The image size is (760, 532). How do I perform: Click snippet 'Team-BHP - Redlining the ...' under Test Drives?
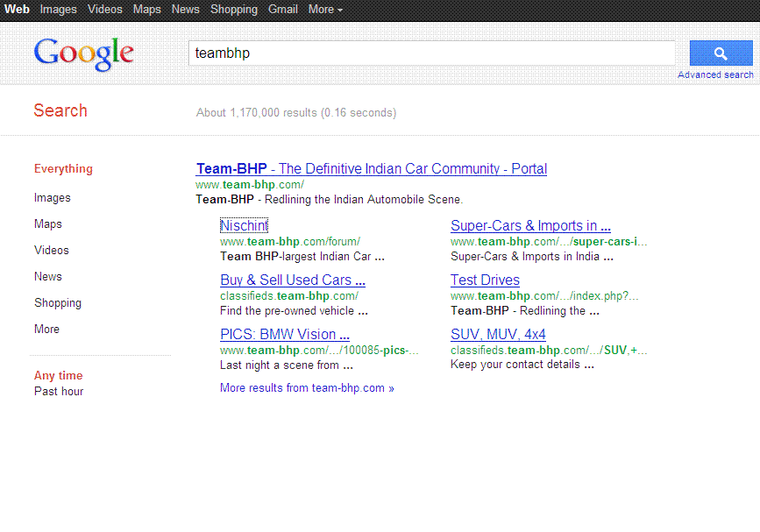click(x=525, y=310)
